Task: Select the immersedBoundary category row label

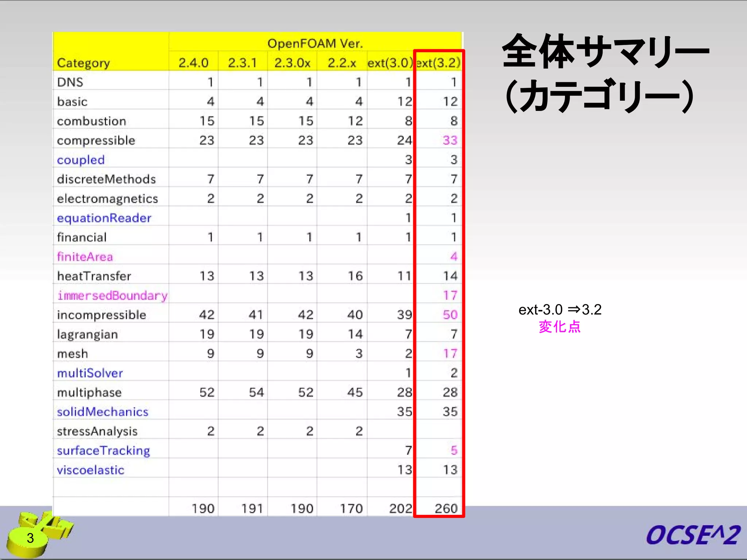Action: (x=112, y=295)
